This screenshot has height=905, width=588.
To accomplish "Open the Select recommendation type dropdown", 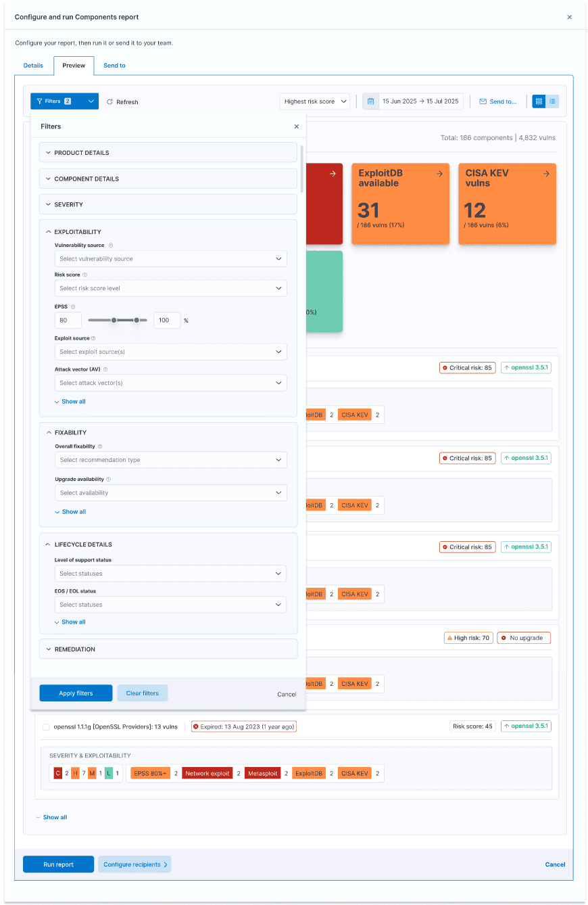I will (x=171, y=460).
